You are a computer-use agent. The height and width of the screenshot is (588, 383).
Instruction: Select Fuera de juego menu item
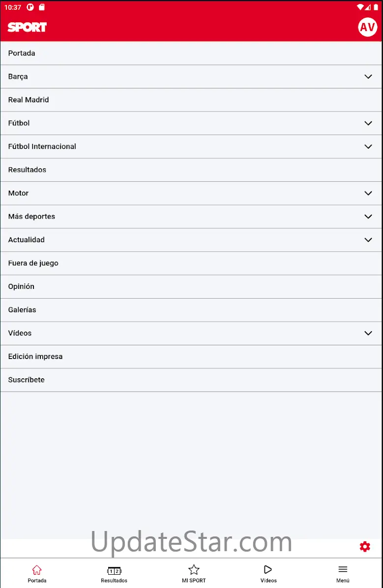tap(33, 263)
